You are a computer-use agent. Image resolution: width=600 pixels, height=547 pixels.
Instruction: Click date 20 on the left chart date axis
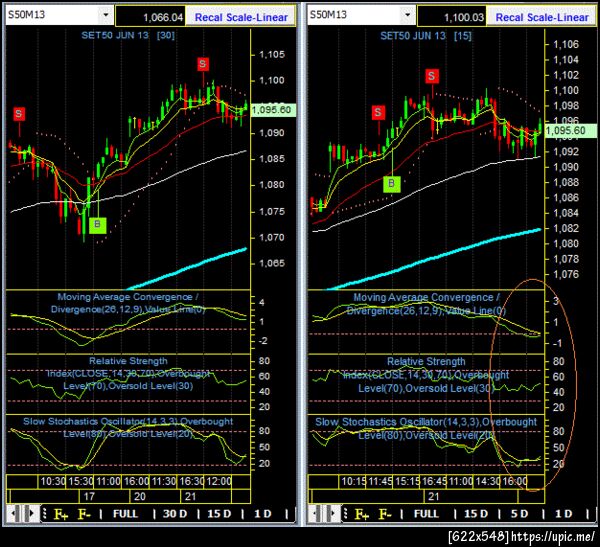click(x=140, y=496)
